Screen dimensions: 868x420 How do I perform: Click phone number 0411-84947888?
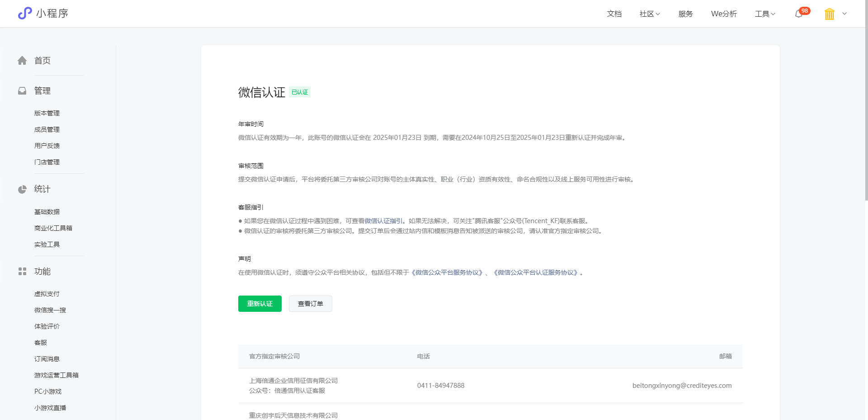click(x=441, y=386)
